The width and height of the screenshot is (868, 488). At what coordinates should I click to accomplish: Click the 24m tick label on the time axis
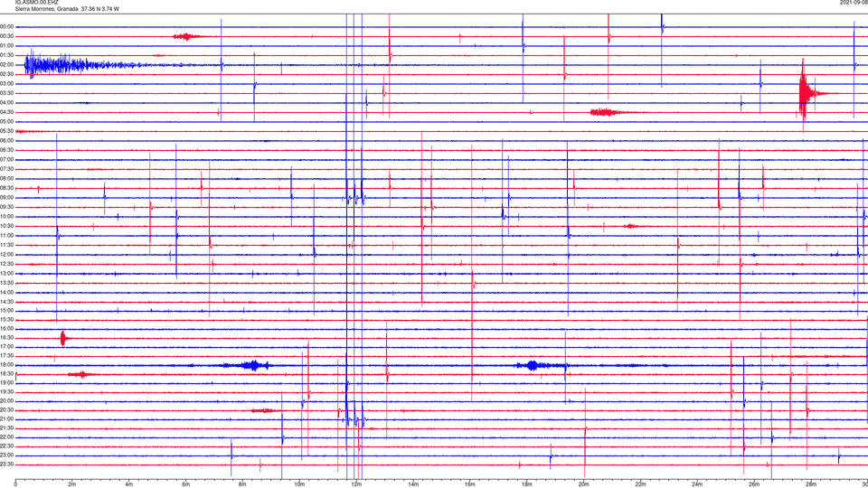pyautogui.click(x=697, y=484)
